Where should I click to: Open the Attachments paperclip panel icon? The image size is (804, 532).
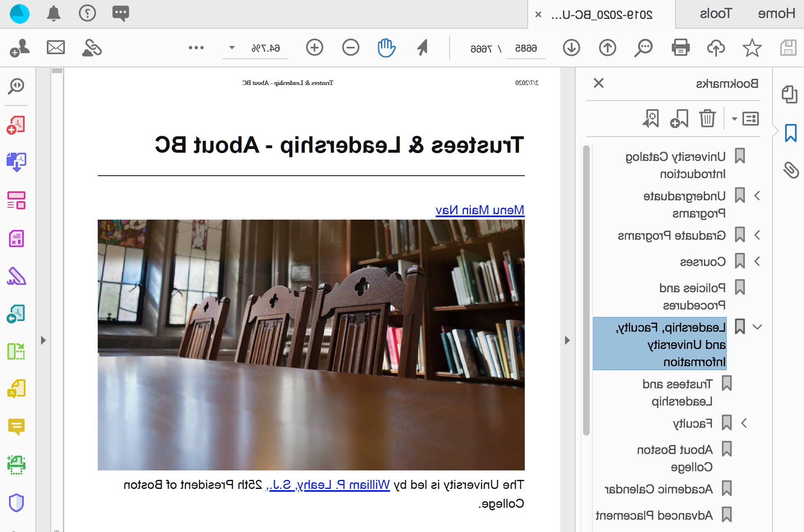click(790, 170)
